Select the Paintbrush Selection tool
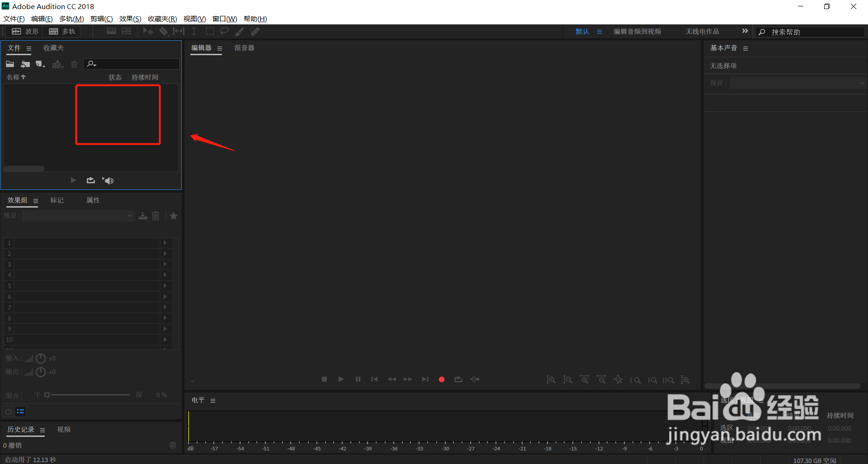The image size is (868, 464). tap(240, 31)
